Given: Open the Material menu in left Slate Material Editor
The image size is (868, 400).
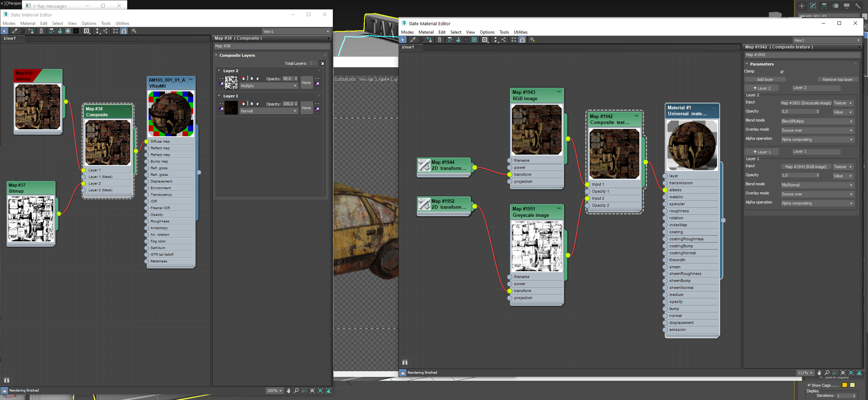Looking at the screenshot, I should coord(28,23).
